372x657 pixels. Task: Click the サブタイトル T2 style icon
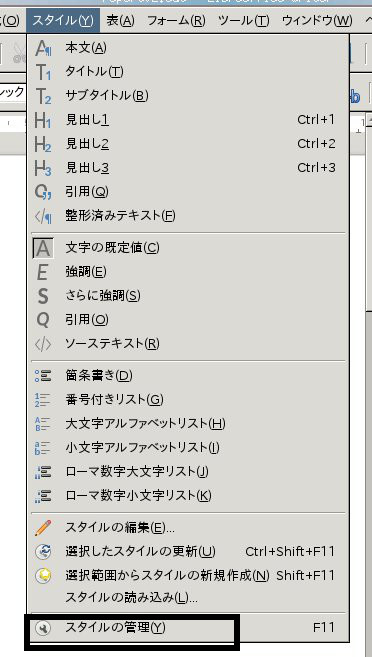pos(43,96)
